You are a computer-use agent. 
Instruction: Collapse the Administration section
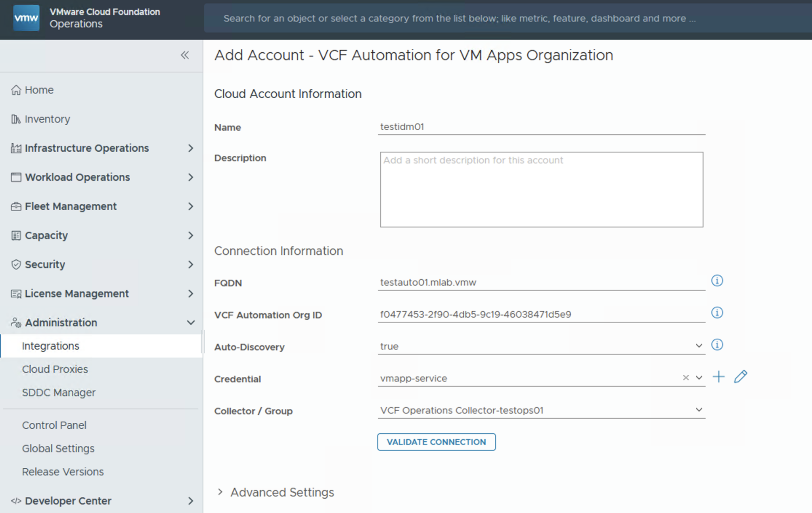pyautogui.click(x=192, y=322)
